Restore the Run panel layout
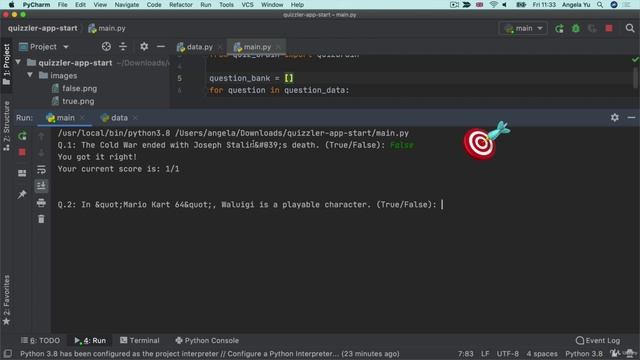This screenshot has width=640, height=360. (22, 173)
